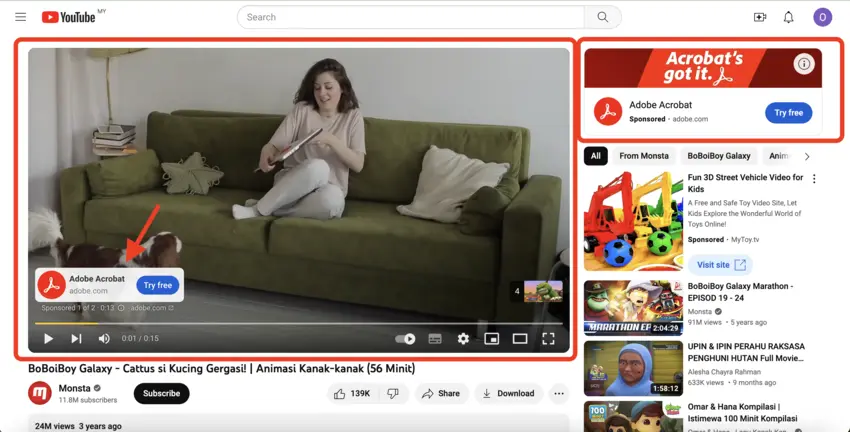The height and width of the screenshot is (432, 850).
Task: Open more actions ellipsis under video
Action: [559, 394]
